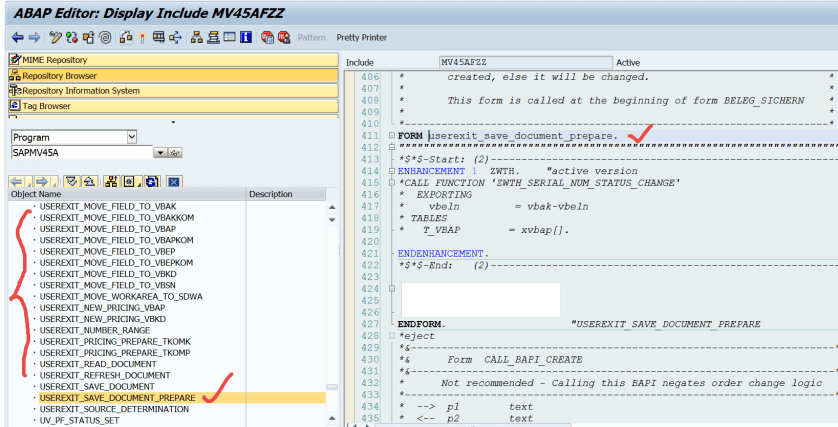Switch to Repository Information System
The height and width of the screenshot is (427, 838).
pyautogui.click(x=80, y=90)
